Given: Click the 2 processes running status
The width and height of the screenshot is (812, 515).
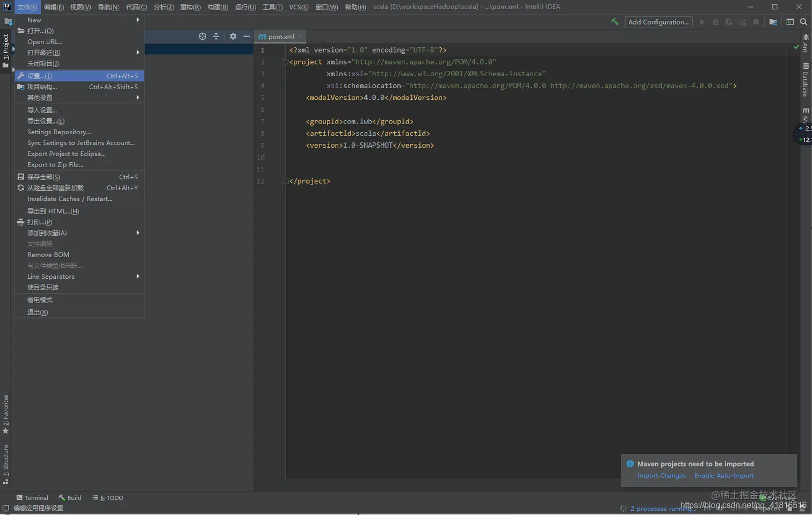Looking at the screenshot, I should [x=663, y=509].
